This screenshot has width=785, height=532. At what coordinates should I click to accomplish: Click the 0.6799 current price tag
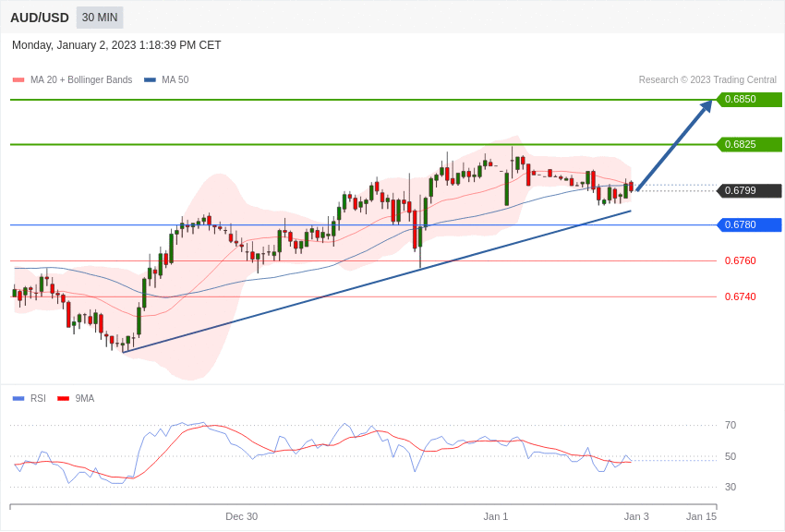coord(749,191)
